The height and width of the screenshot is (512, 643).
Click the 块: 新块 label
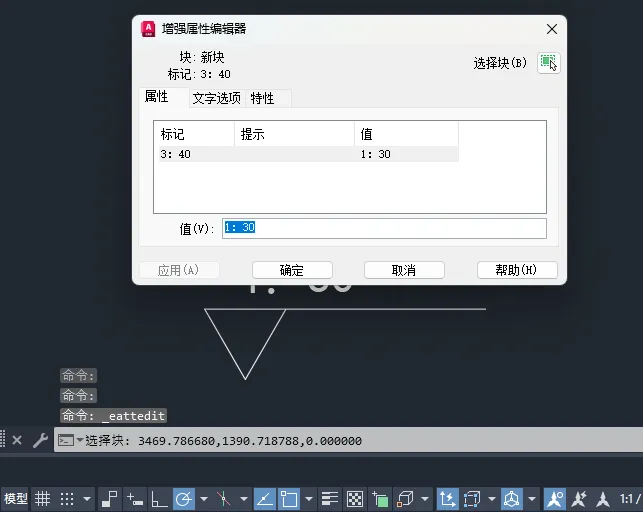202,57
